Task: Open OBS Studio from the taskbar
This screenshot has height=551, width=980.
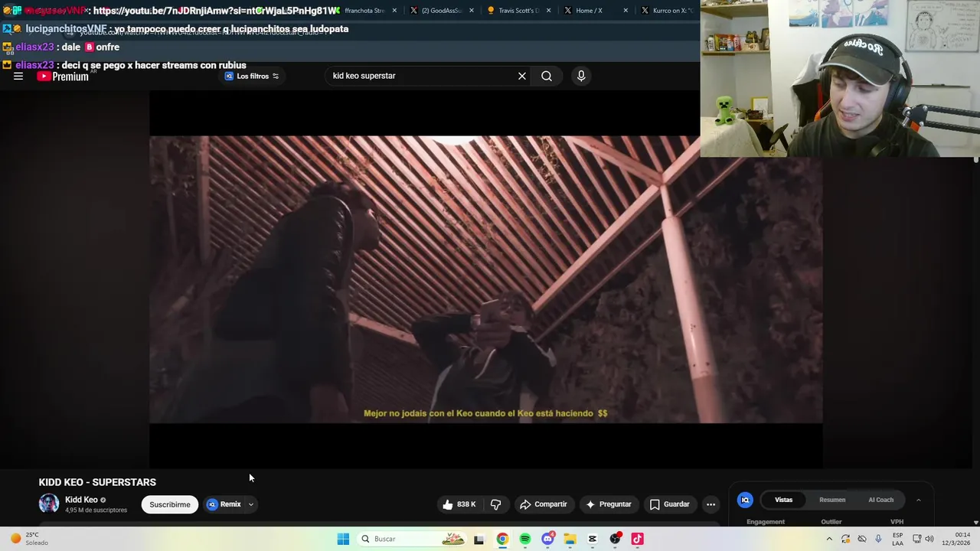Action: pyautogui.click(x=615, y=539)
